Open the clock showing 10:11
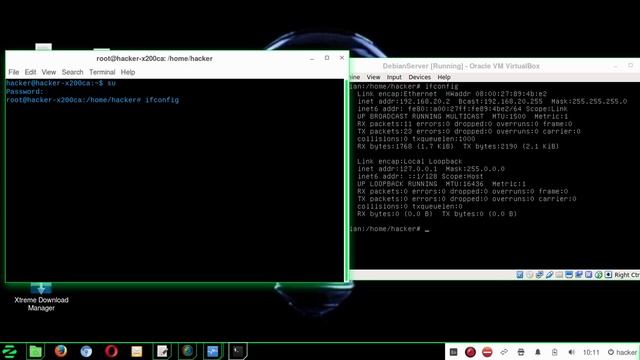This screenshot has width=640, height=360. coord(591,352)
